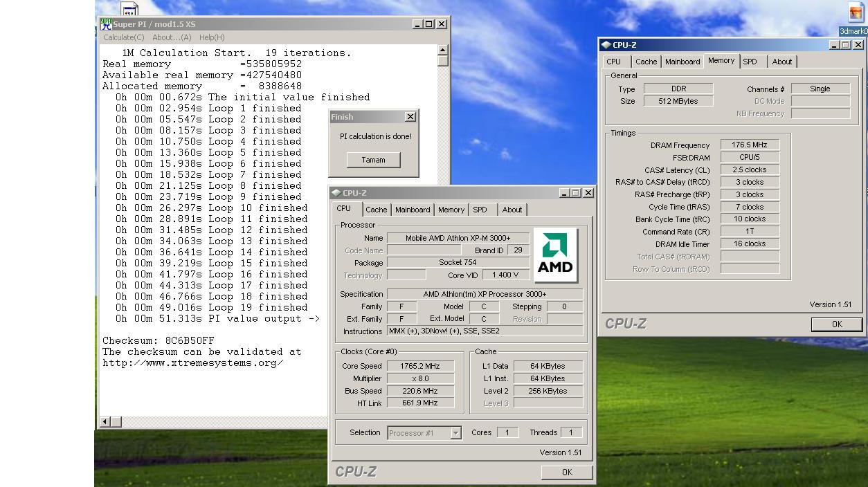Click Brand ID value 29
Viewport: 868px width, 487px height.
click(518, 250)
